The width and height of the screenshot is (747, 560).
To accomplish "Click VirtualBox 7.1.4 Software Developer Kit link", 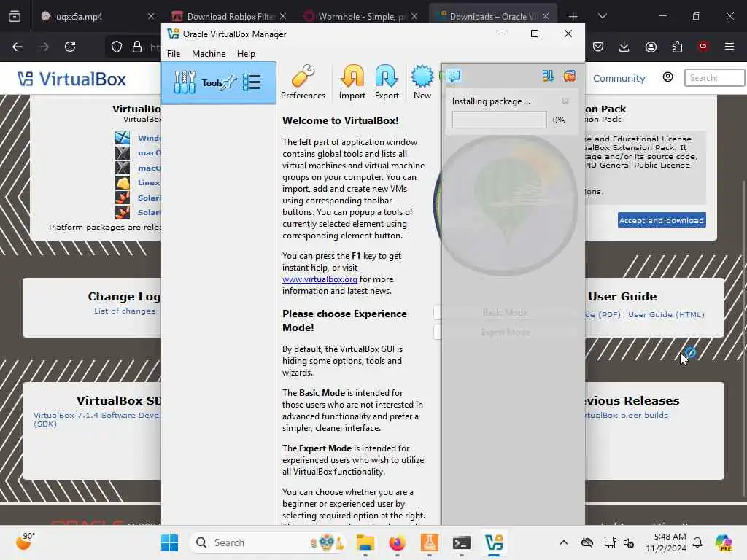I will [97, 419].
